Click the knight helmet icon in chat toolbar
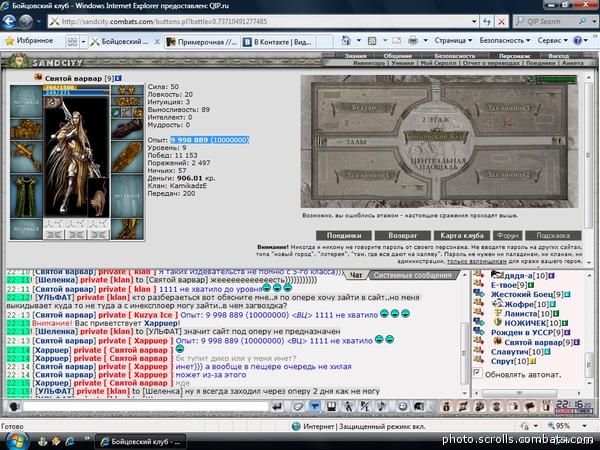 (419, 406)
